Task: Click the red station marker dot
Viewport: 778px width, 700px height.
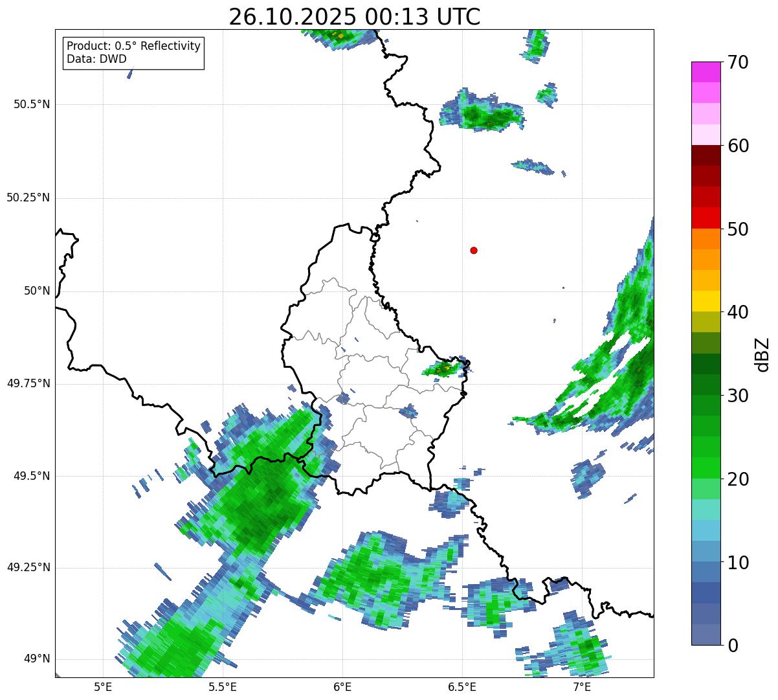Action: point(474,250)
